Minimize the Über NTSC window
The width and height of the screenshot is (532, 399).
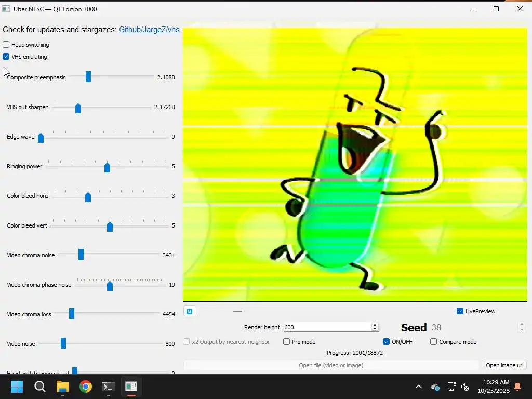(473, 9)
